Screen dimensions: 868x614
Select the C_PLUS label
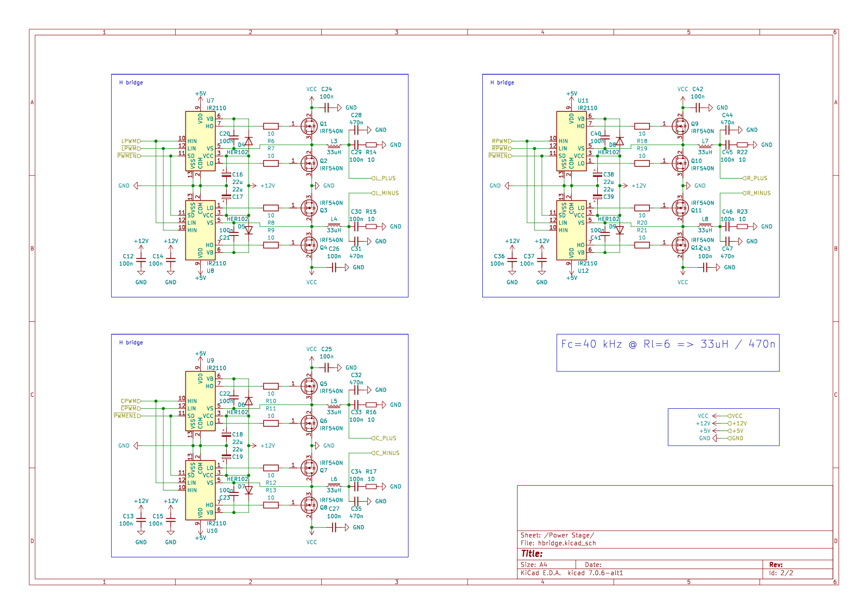click(x=384, y=438)
